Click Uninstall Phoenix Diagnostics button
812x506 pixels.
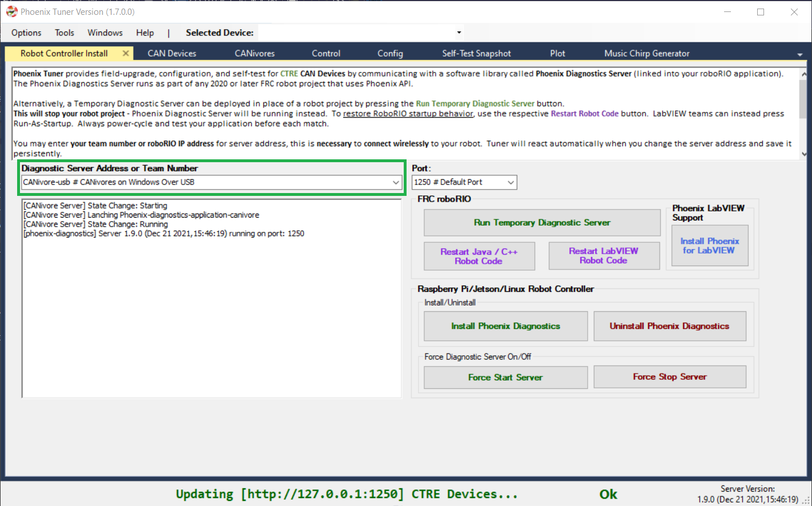[670, 326]
